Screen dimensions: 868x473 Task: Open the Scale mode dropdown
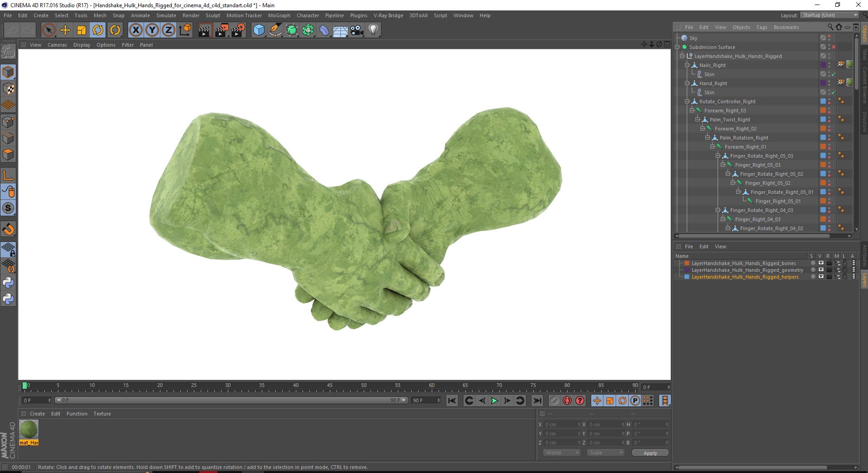coord(605,453)
